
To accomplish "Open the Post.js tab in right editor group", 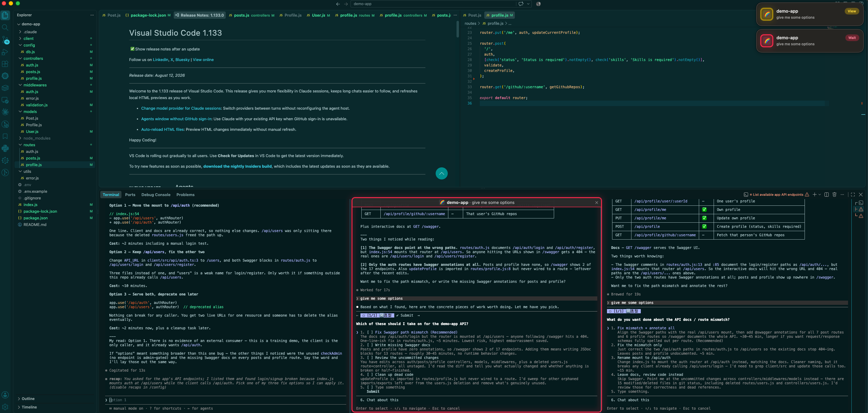I will [472, 15].
